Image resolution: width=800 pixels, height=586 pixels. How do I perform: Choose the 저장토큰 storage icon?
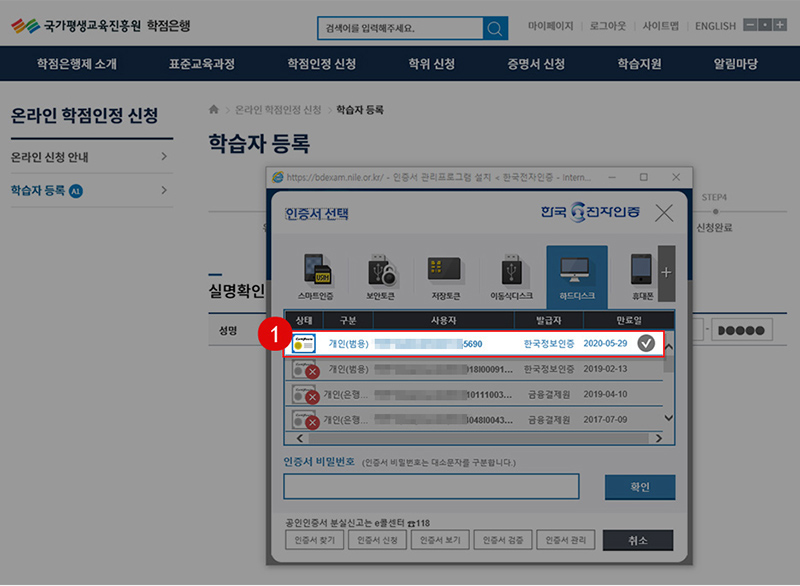(x=445, y=275)
